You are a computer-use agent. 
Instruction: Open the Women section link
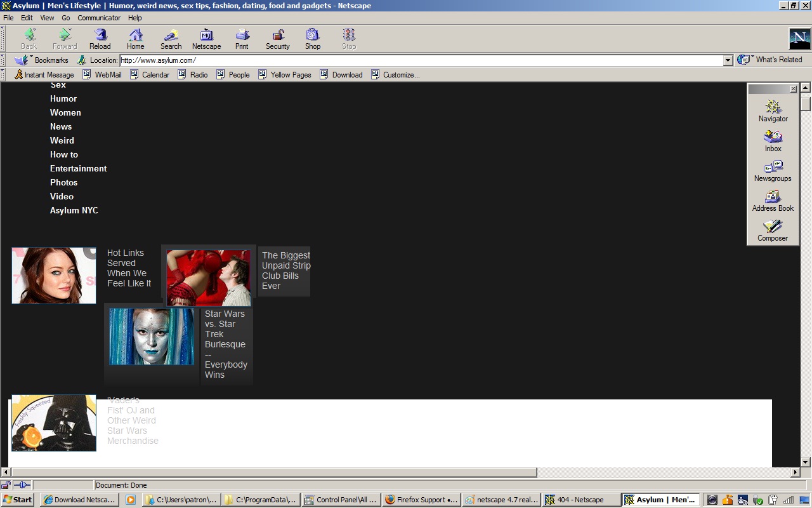point(65,112)
